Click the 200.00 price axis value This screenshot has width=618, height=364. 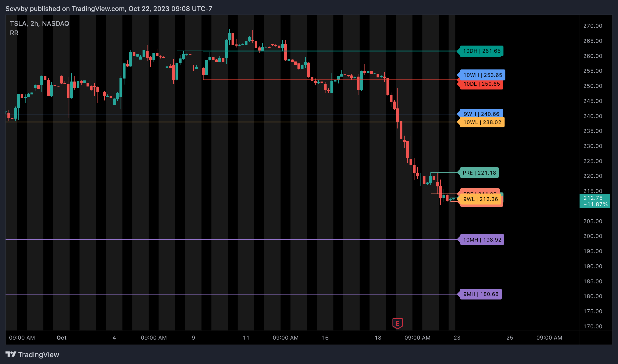(593, 236)
